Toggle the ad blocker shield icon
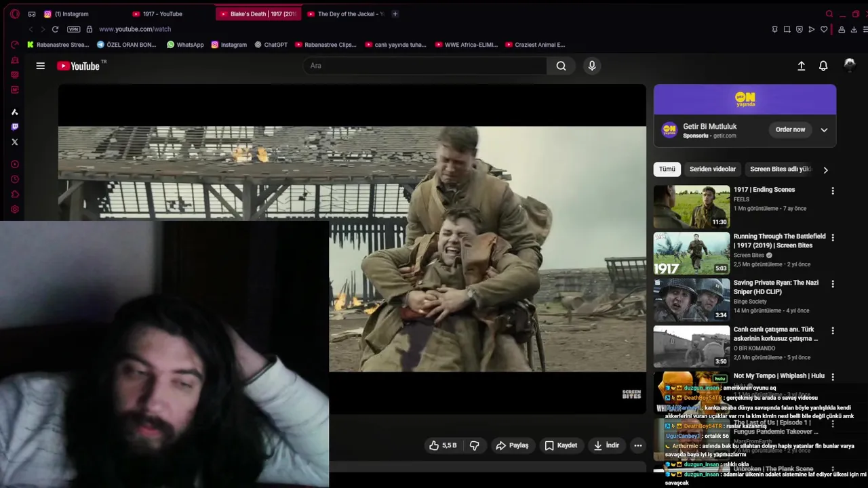This screenshot has height=488, width=868. (799, 29)
